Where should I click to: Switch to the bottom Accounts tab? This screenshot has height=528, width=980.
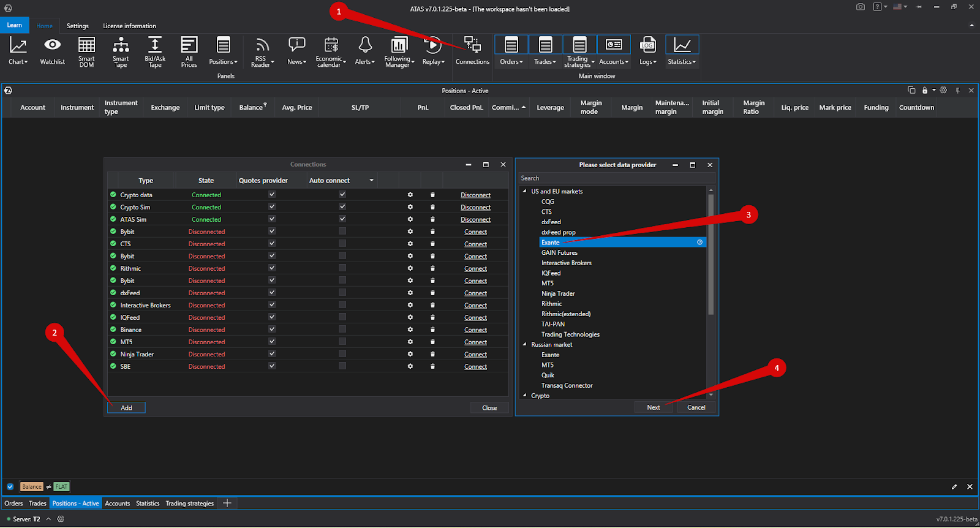(x=118, y=503)
